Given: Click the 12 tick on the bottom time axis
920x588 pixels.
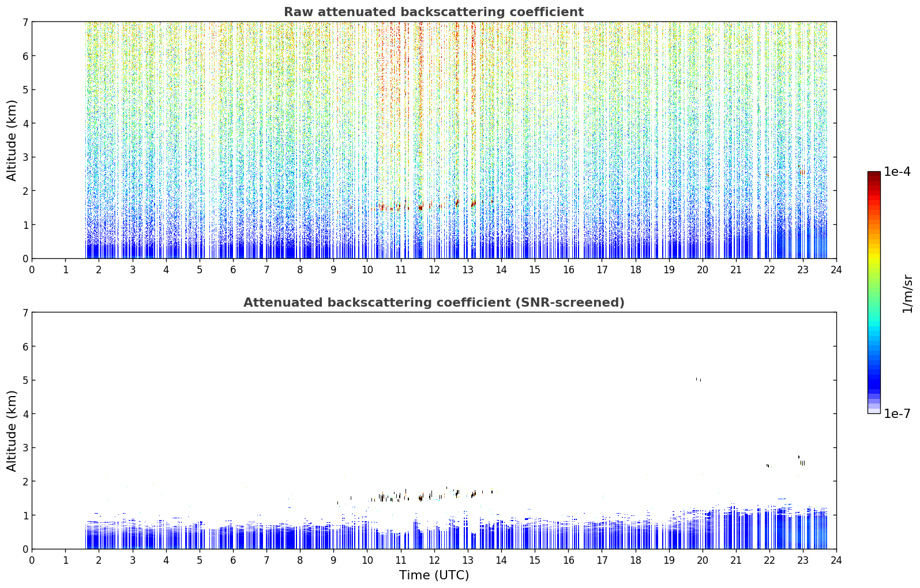Looking at the screenshot, I should 434,560.
